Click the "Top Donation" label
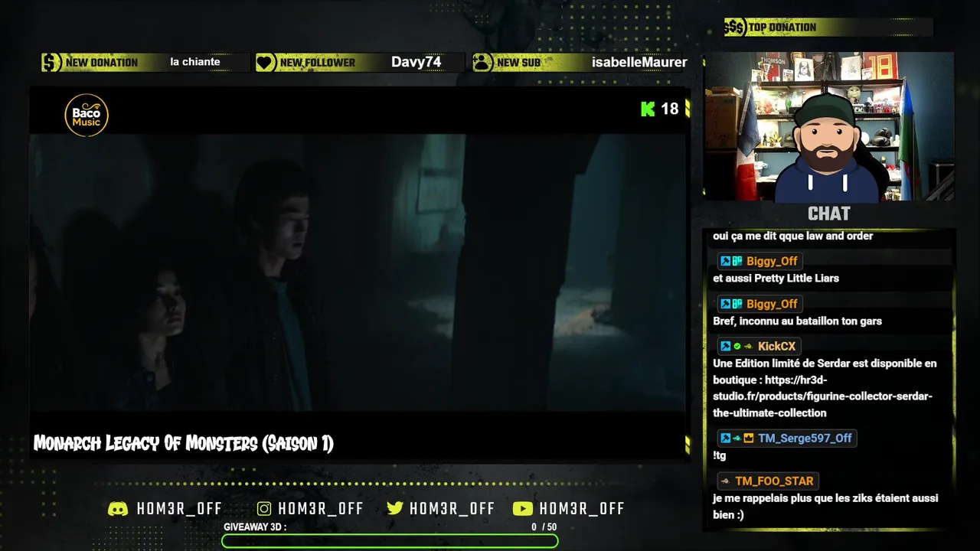The image size is (980, 551). (782, 28)
